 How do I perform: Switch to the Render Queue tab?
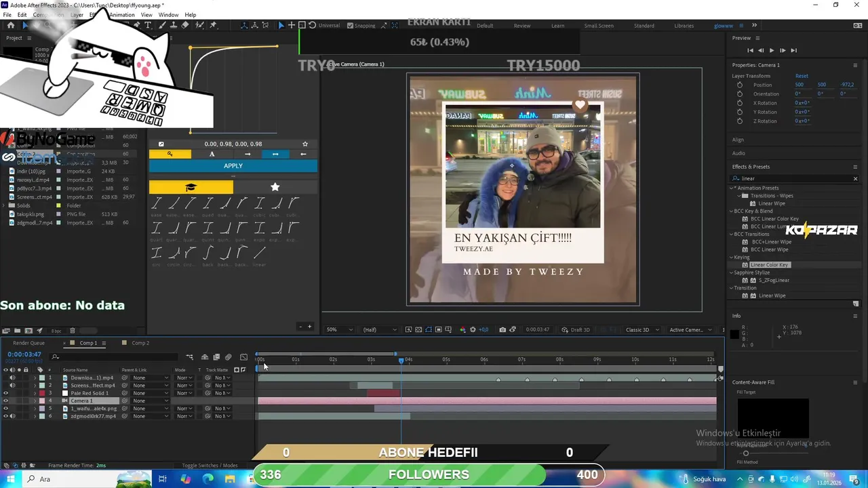coord(28,343)
